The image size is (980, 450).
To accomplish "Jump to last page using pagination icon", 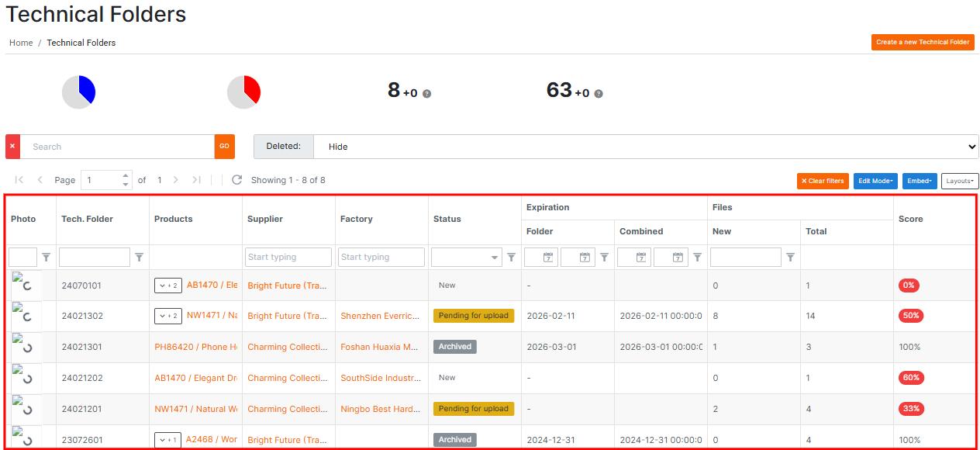I will point(196,180).
